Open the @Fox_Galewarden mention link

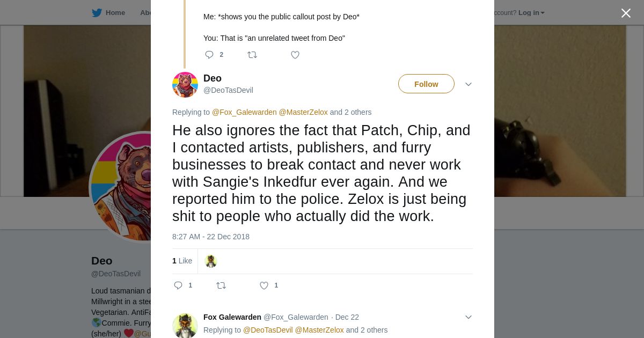[244, 112]
